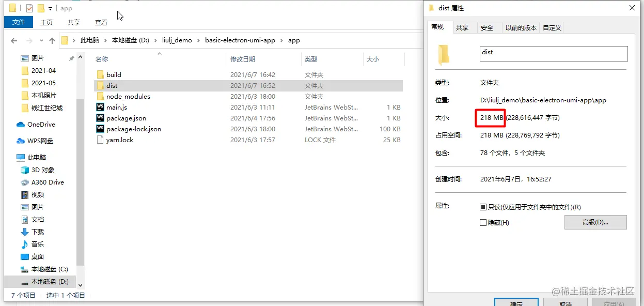Toggle the 隐藏 hidden checkbox
The width and height of the screenshot is (644, 306).
(x=483, y=222)
